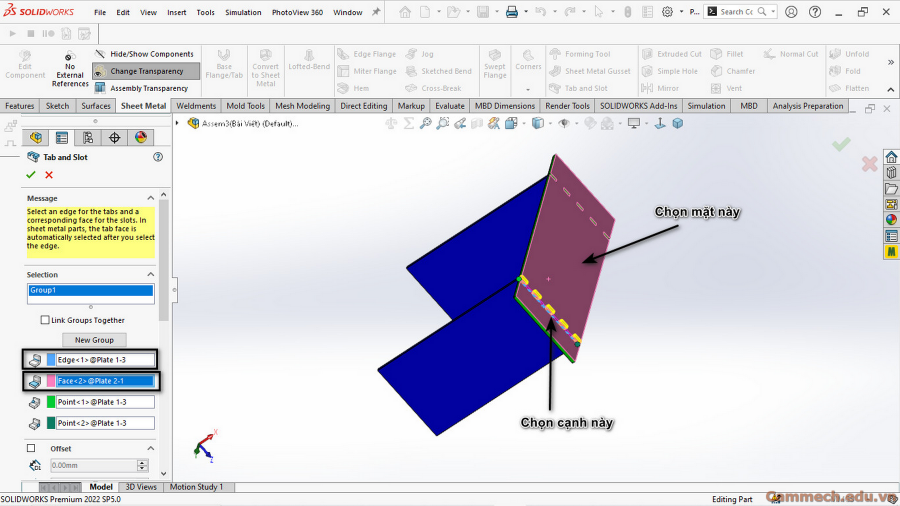The image size is (900, 506).
Task: Open Appearances color ball in task pane
Action: (x=891, y=220)
